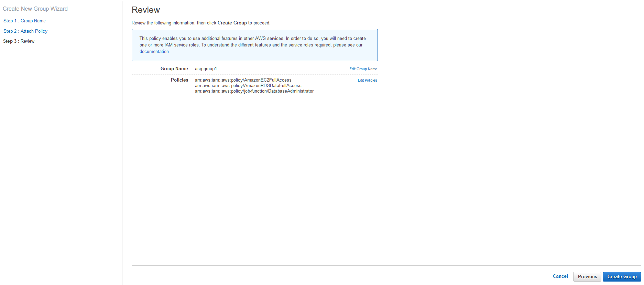Image resolution: width=644 pixels, height=285 pixels.
Task: Open the documentation link in info box
Action: [x=154, y=51]
